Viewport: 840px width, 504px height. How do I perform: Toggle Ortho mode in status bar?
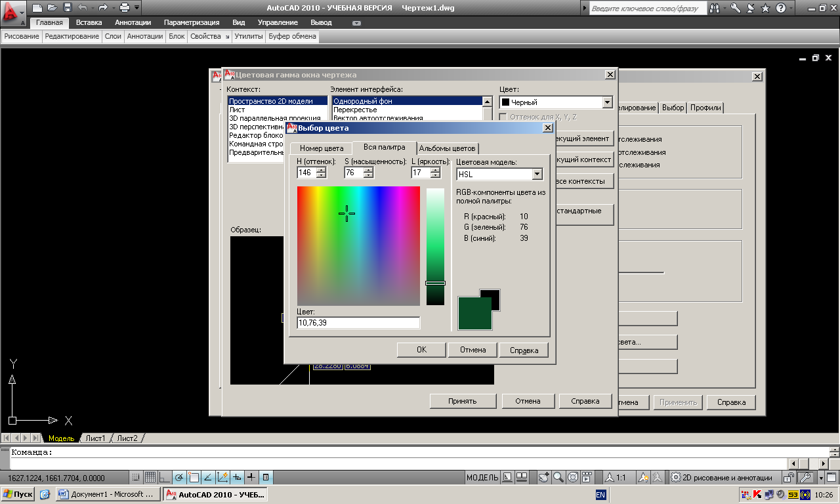pyautogui.click(x=164, y=477)
